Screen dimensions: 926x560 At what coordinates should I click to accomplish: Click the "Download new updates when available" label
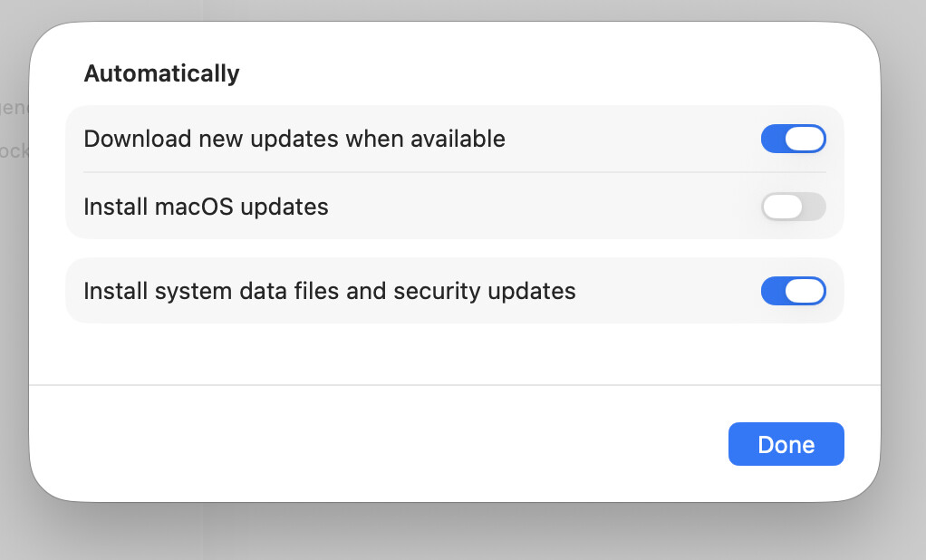(x=294, y=139)
